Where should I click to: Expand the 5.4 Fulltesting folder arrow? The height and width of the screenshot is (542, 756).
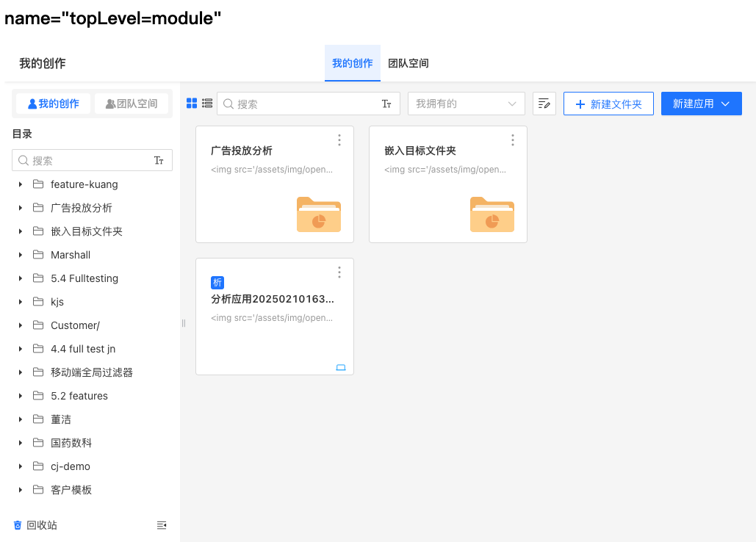click(20, 278)
